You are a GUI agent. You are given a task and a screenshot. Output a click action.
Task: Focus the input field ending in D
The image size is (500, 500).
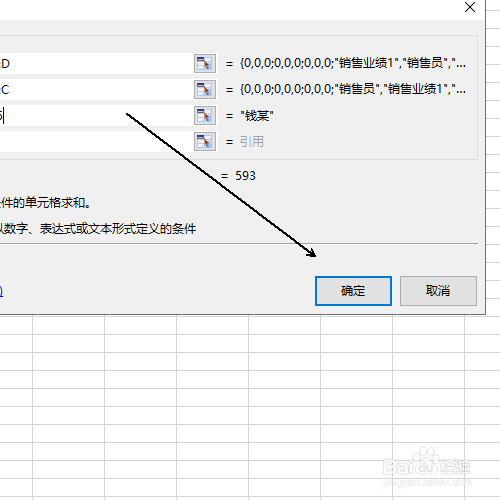(96, 63)
